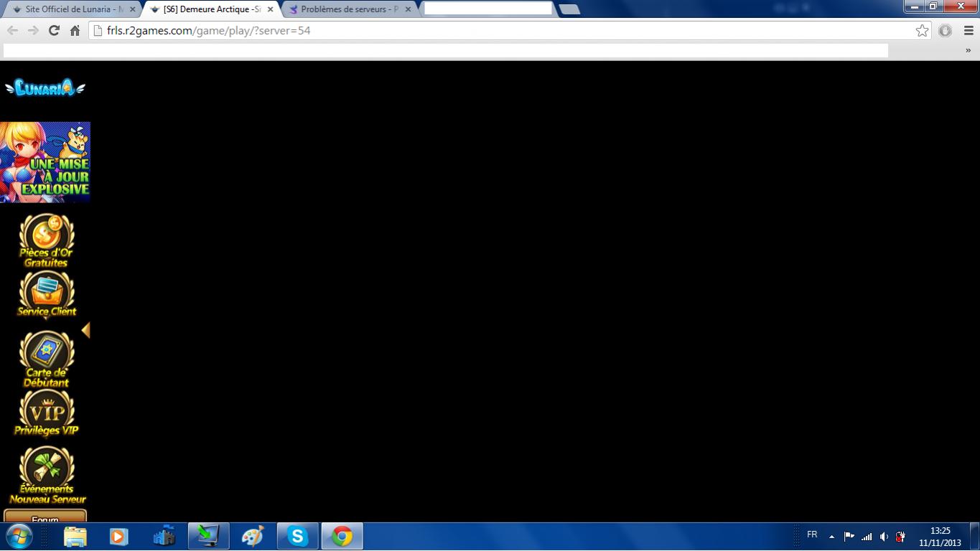Screen dimensions: 980x551
Task: Open Carte de Débutant icon
Action: click(47, 358)
